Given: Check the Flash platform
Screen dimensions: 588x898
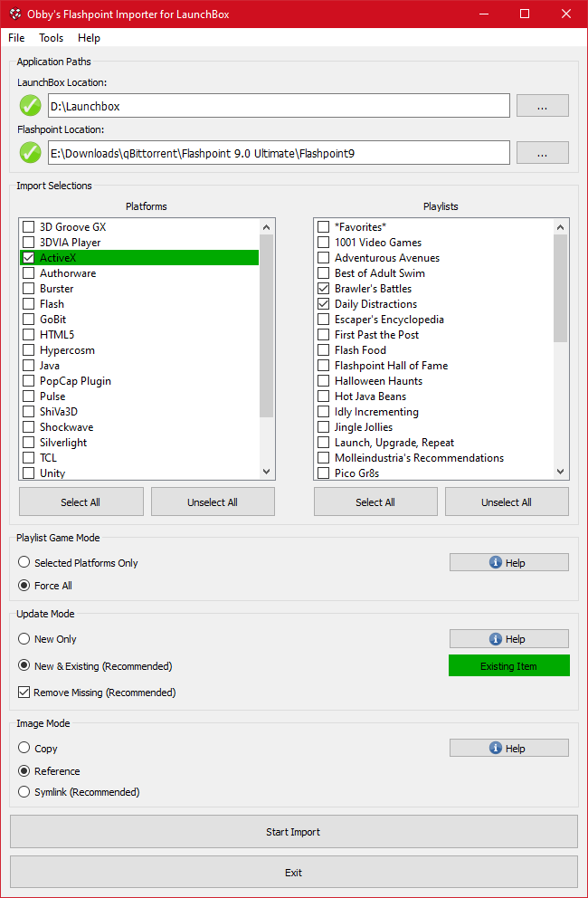Looking at the screenshot, I should (29, 304).
